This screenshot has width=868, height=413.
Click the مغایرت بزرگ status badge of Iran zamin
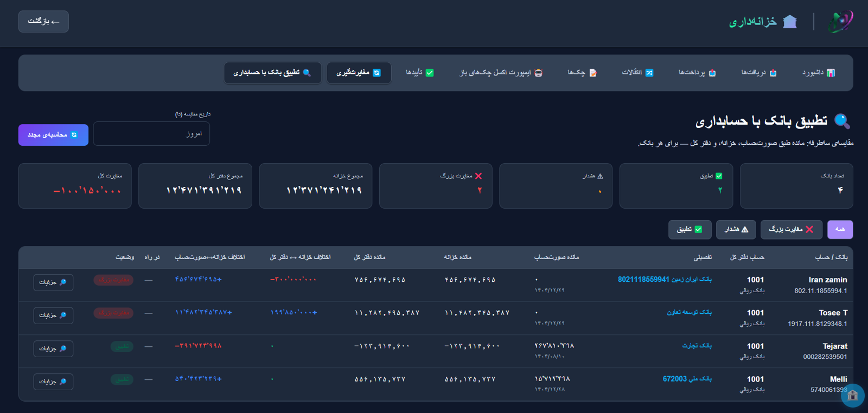(x=113, y=280)
